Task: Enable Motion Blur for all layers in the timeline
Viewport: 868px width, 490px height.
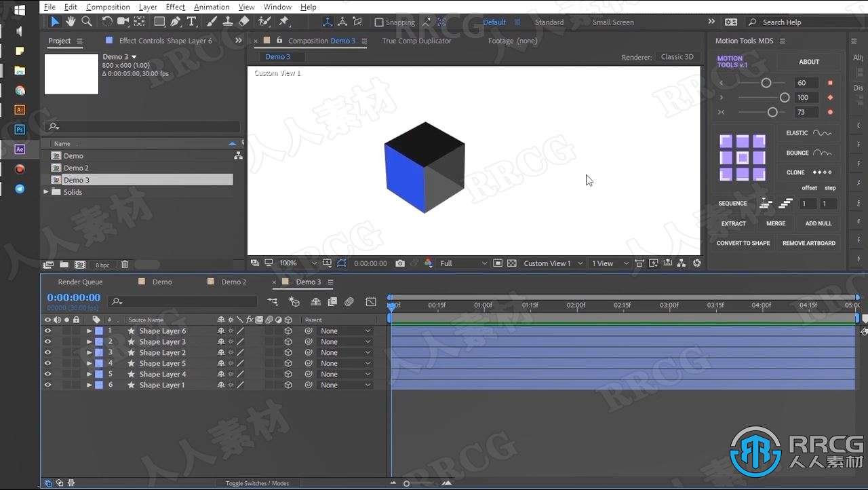Action: point(349,301)
